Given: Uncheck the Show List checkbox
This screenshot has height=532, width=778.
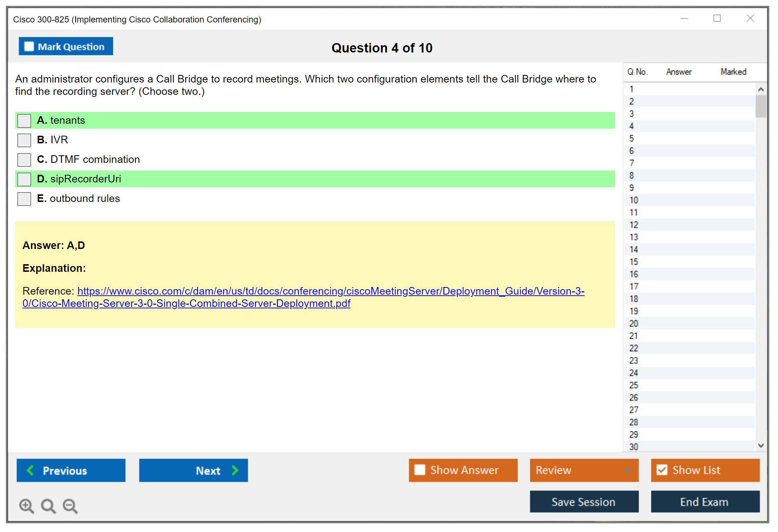Looking at the screenshot, I should point(662,470).
